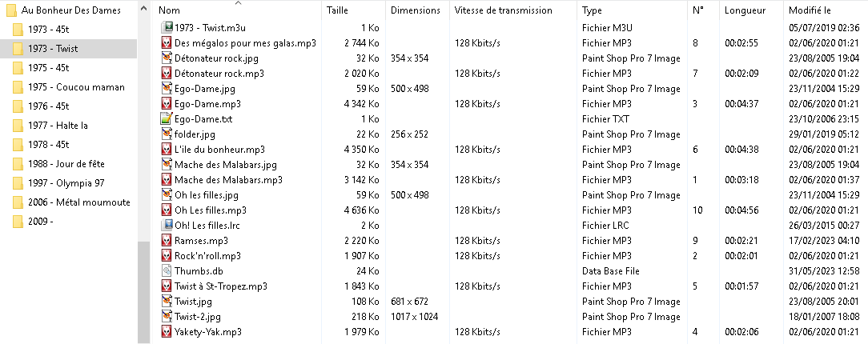This screenshot has width=868, height=344.
Task: Select the folder.jpg image icon
Action: [166, 134]
